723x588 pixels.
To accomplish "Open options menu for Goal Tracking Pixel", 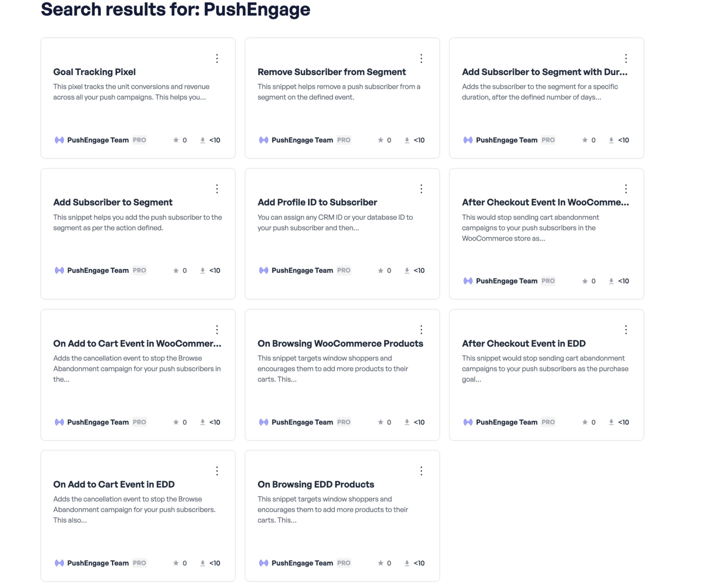I will point(217,58).
